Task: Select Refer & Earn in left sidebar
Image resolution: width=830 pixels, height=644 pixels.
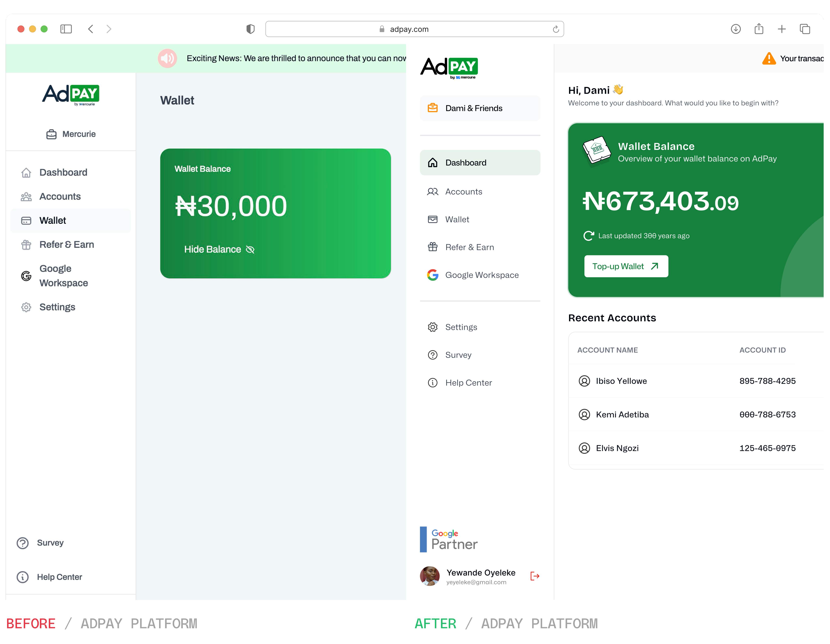Action: (66, 245)
